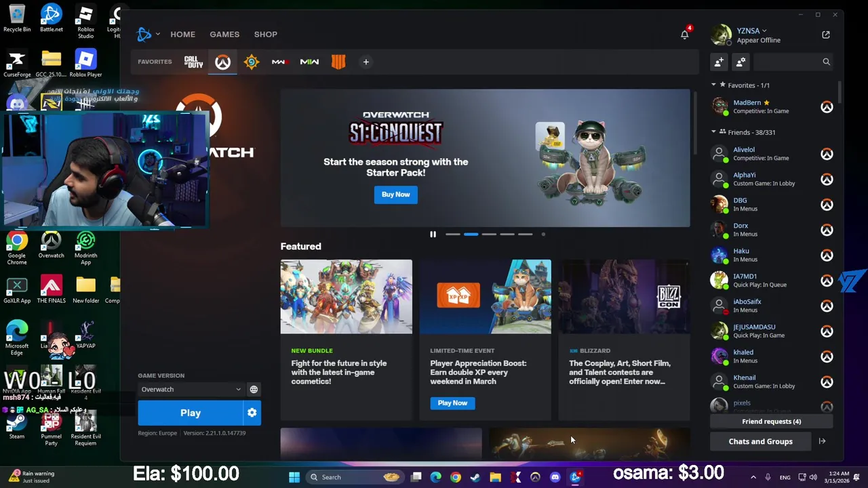Image resolution: width=868 pixels, height=488 pixels.
Task: Click the taskbar Search box
Action: click(355, 477)
